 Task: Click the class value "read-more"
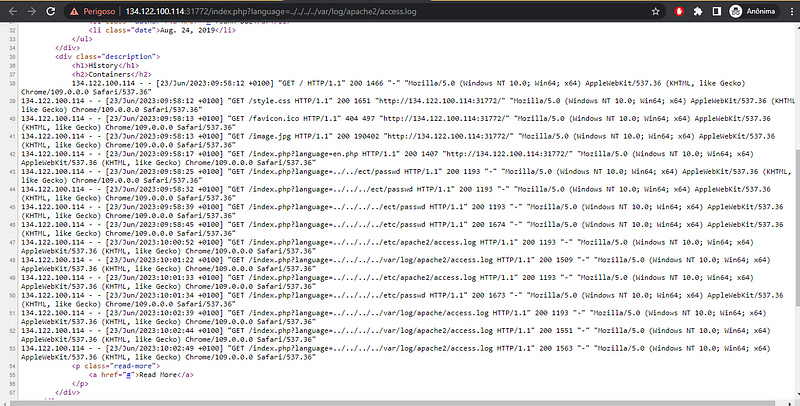pos(133,366)
